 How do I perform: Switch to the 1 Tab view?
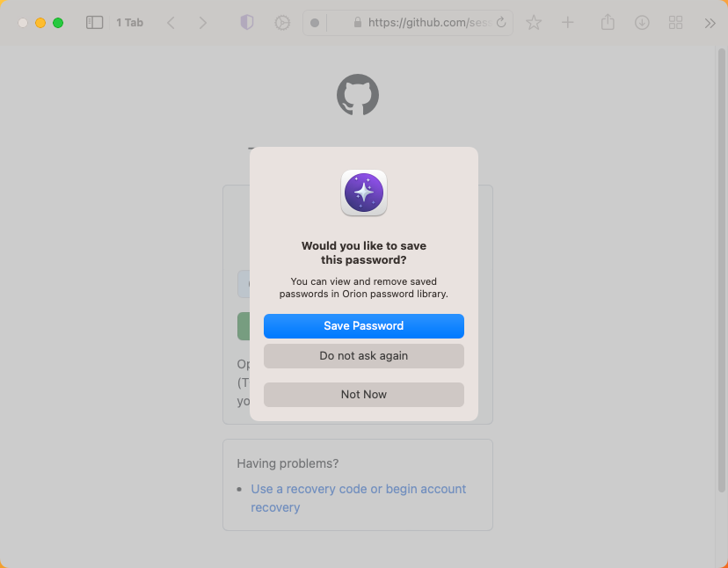click(x=128, y=22)
